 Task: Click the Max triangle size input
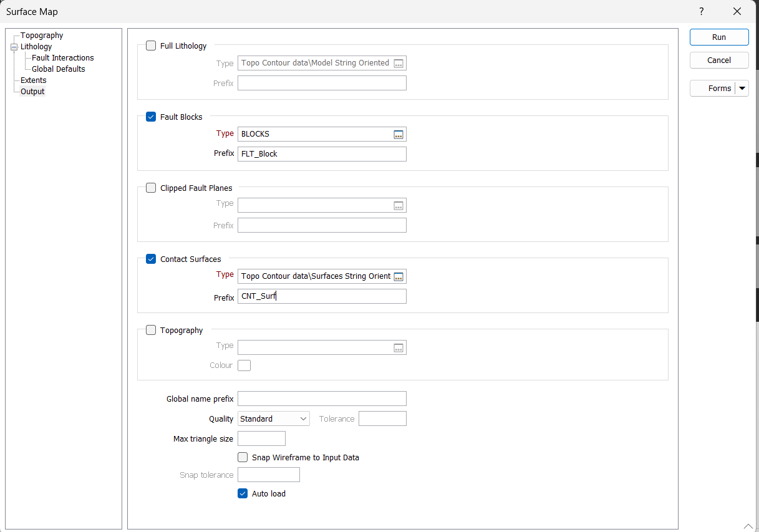(x=261, y=438)
